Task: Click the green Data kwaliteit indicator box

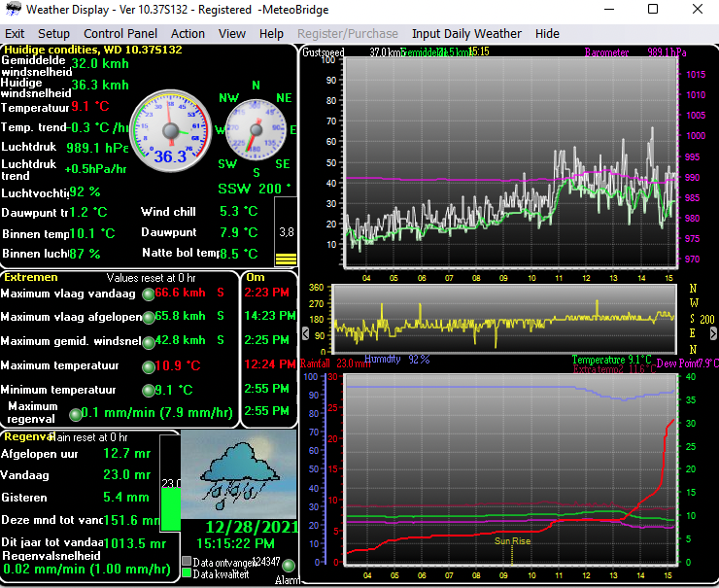Action: point(187,572)
